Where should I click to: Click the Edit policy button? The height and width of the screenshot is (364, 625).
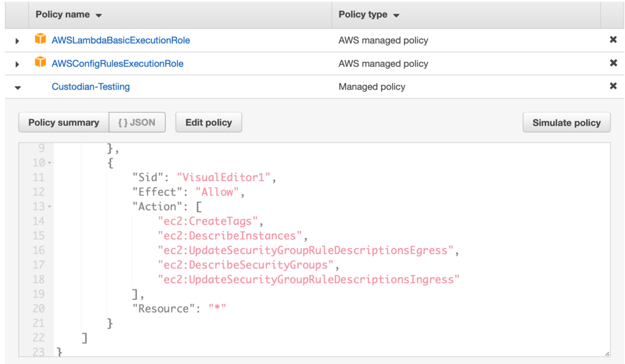click(x=209, y=122)
